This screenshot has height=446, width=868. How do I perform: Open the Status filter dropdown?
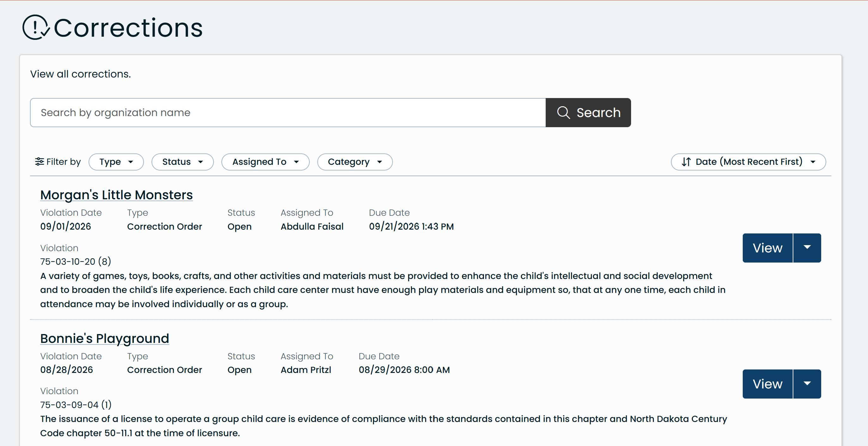182,162
